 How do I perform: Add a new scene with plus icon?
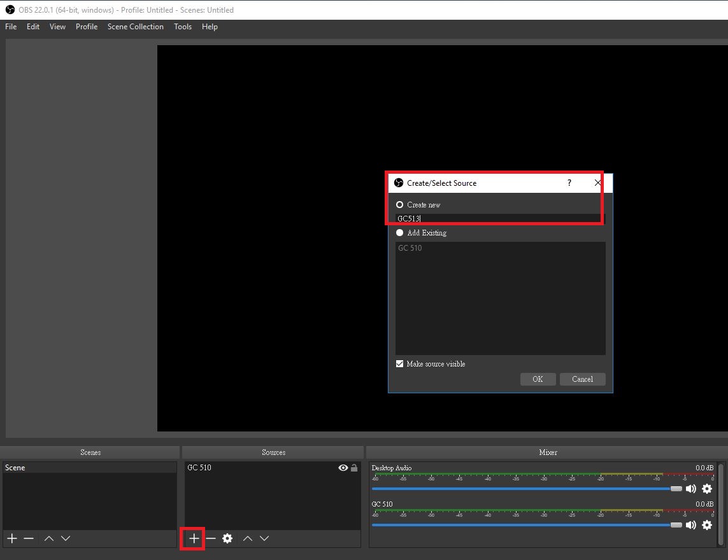(12, 538)
